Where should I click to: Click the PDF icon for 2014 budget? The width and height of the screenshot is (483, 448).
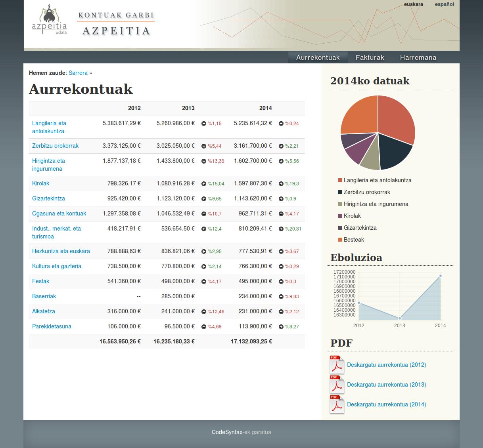tap(337, 404)
